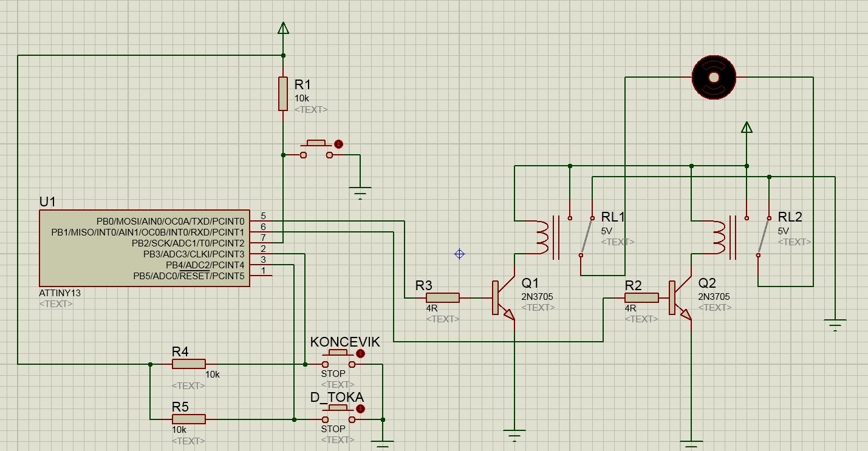Click the RL2 reference label
Screen dimensions: 868x451
[x=790, y=217]
